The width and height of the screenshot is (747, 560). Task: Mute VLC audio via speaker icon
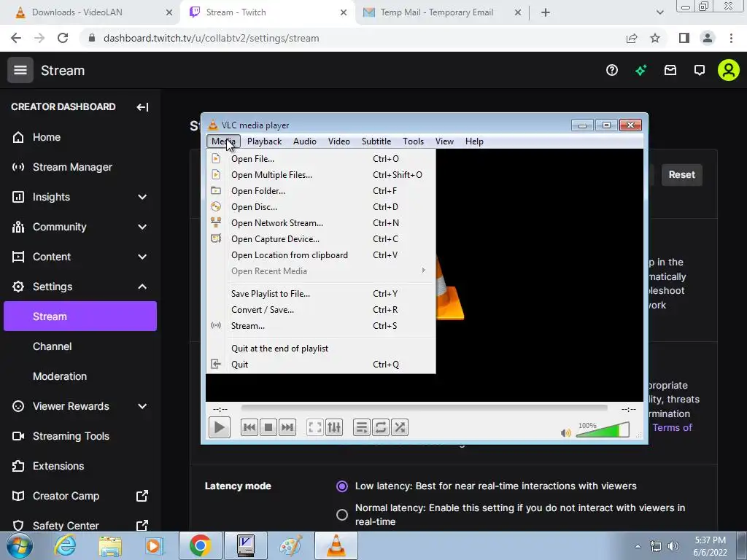[565, 432]
